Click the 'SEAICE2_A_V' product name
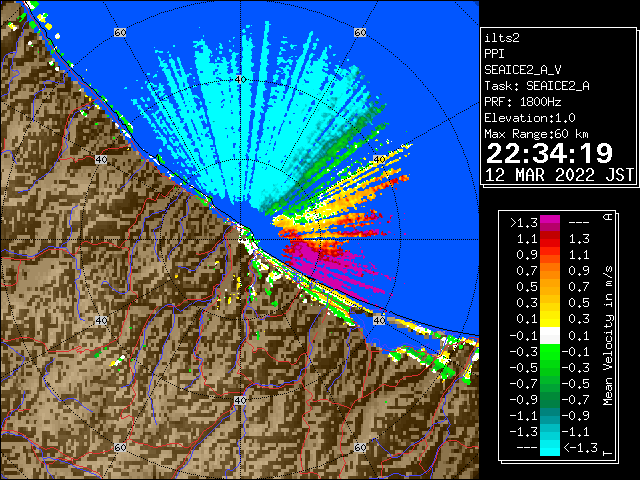Viewport: 640px width, 480px height. pyautogui.click(x=523, y=70)
